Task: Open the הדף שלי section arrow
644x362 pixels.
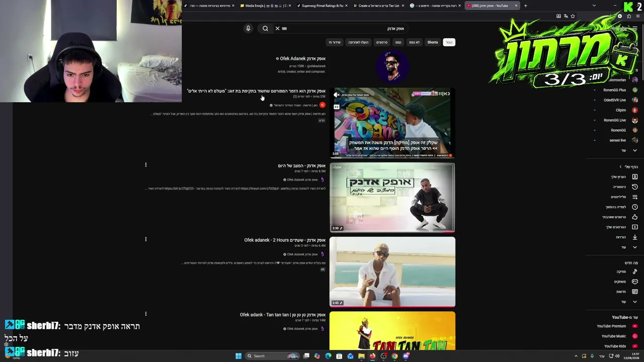Action: tap(620, 167)
